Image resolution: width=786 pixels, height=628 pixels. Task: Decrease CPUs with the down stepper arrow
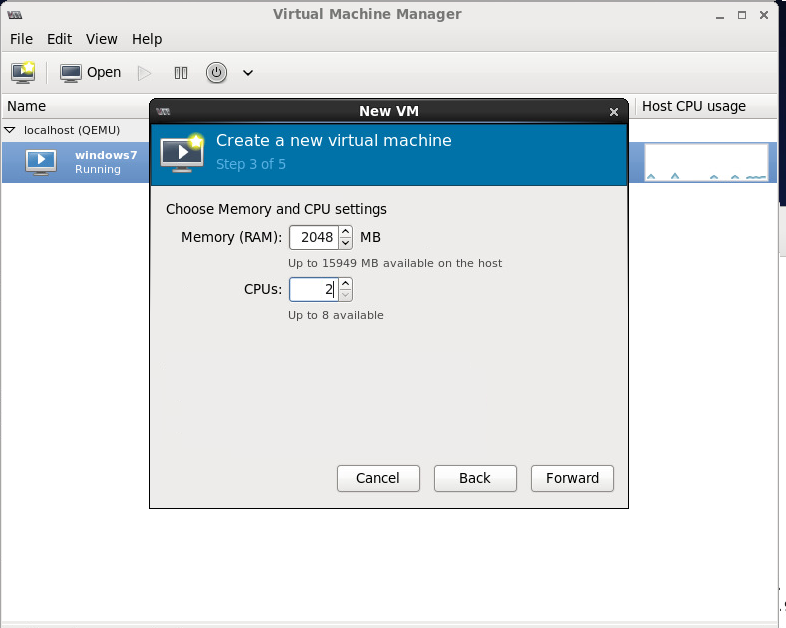point(345,295)
